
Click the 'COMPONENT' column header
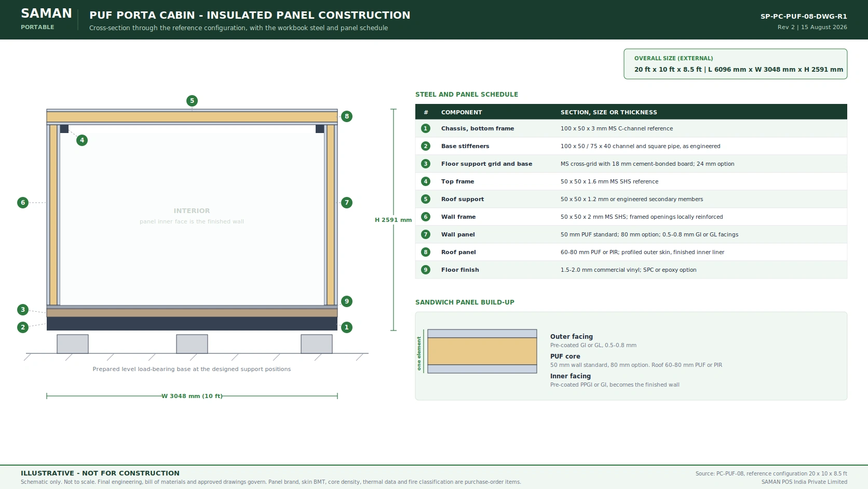462,112
